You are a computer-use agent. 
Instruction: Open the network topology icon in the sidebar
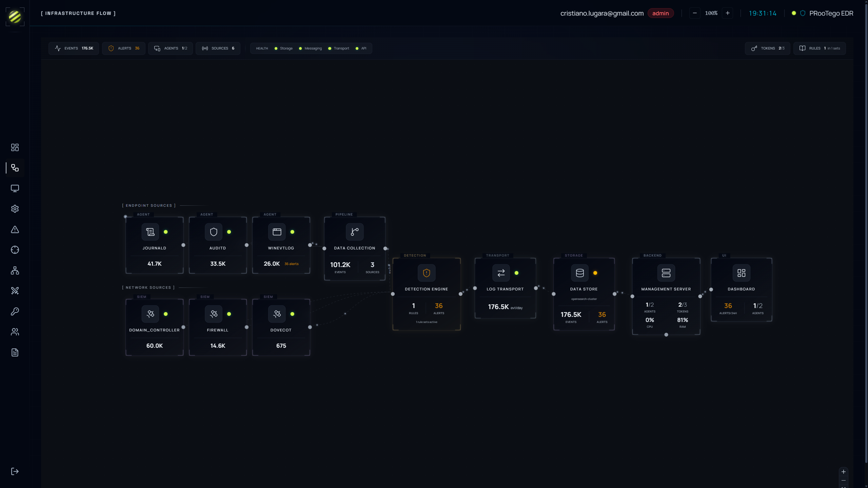(x=15, y=270)
